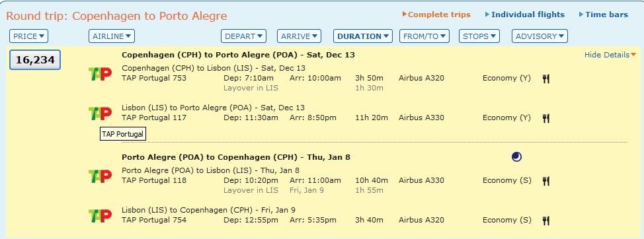Viewport: 644px width, 239px height.
Task: Click meal icon for flight 118
Action: [546, 181]
